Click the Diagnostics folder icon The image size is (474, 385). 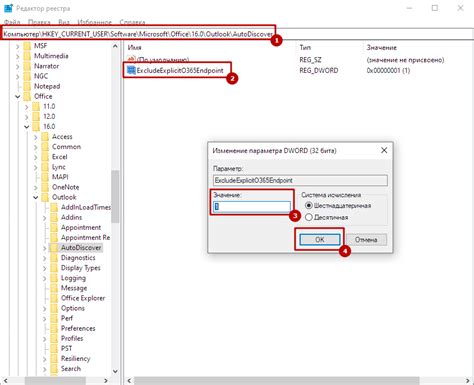tap(54, 258)
